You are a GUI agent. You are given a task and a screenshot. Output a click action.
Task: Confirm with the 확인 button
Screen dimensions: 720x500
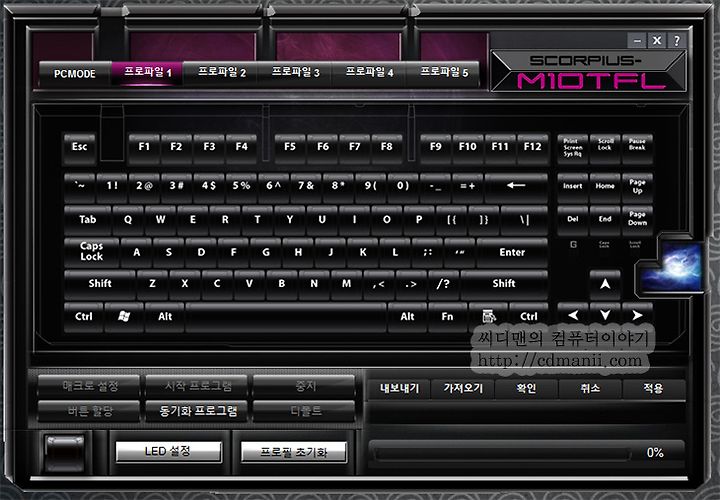(x=526, y=389)
